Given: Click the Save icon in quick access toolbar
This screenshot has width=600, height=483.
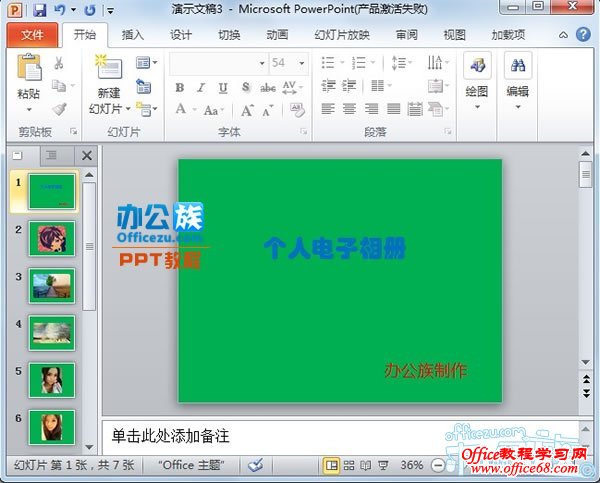Looking at the screenshot, I should point(40,10).
